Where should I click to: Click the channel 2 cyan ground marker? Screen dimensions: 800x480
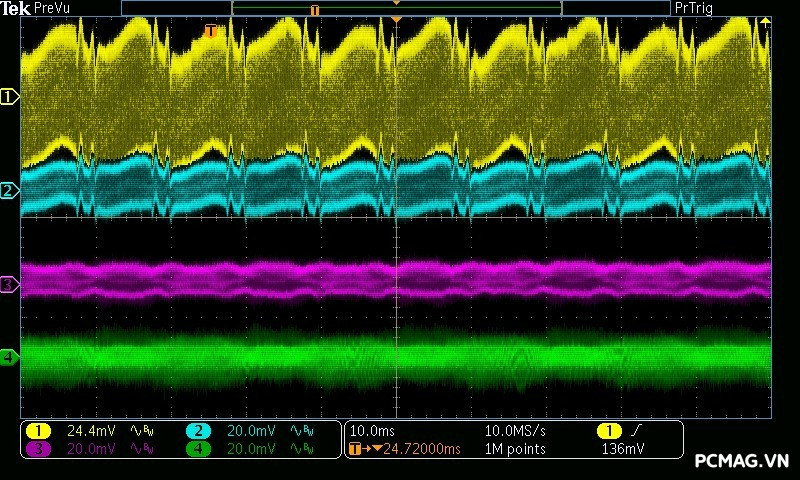point(9,190)
